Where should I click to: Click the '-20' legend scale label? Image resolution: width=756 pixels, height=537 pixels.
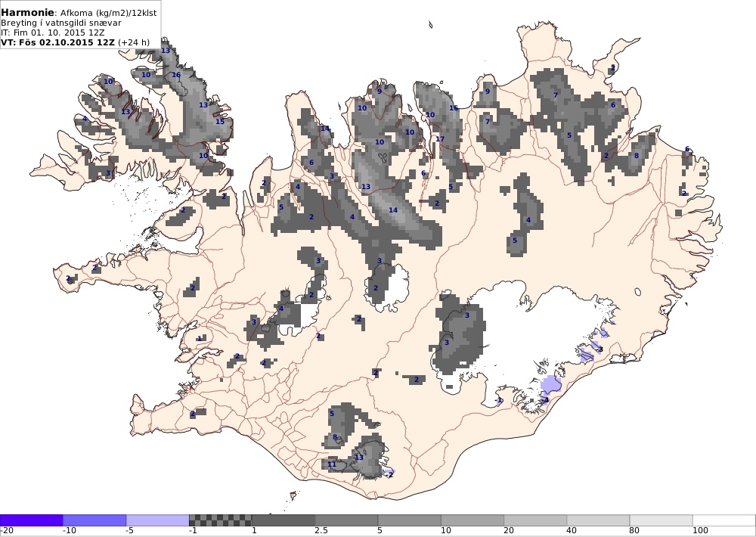coord(7,531)
